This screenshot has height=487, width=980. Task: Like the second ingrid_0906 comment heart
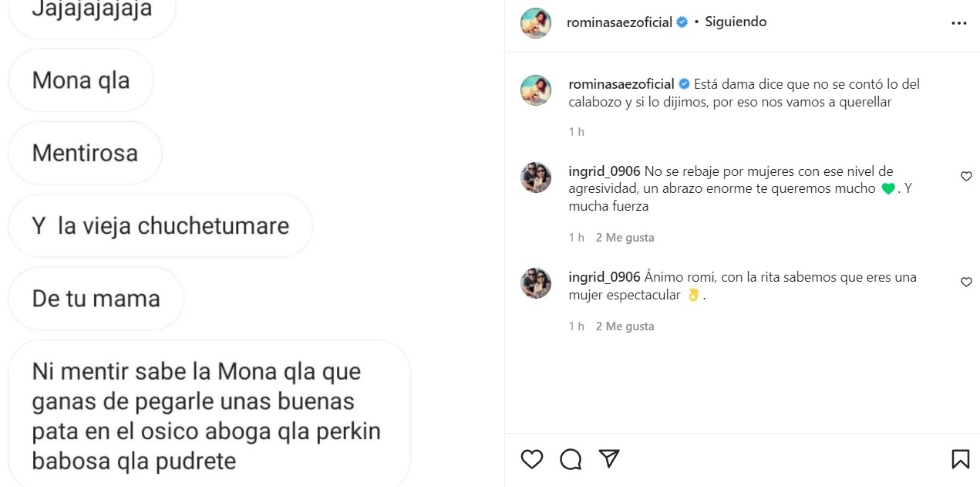pyautogui.click(x=965, y=282)
